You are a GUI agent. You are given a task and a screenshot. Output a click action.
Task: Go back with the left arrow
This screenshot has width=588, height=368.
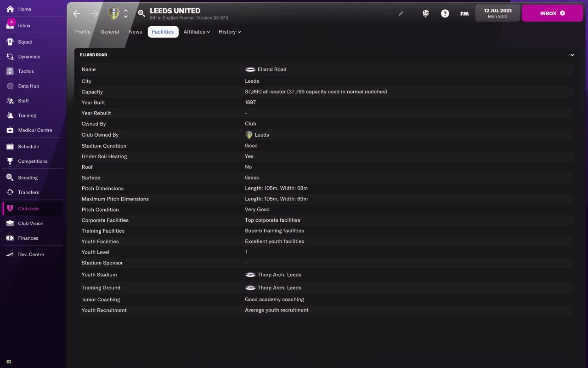tap(77, 13)
